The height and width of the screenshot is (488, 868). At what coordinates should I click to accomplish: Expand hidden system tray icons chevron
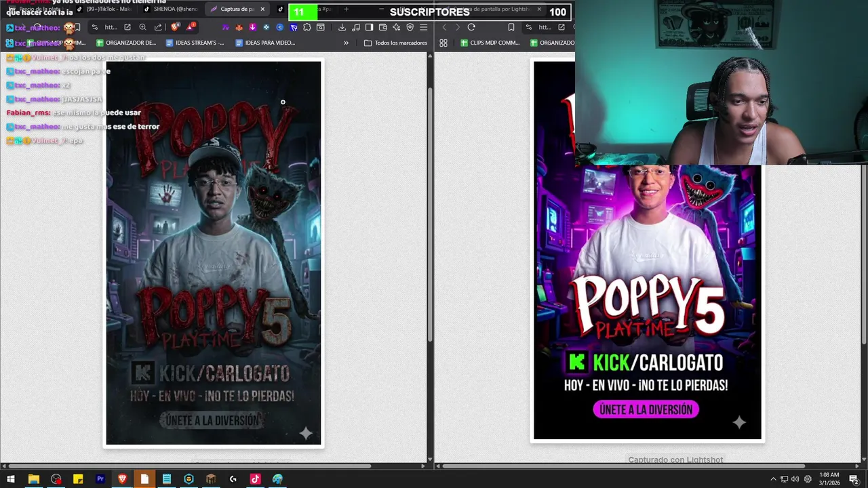point(773,479)
